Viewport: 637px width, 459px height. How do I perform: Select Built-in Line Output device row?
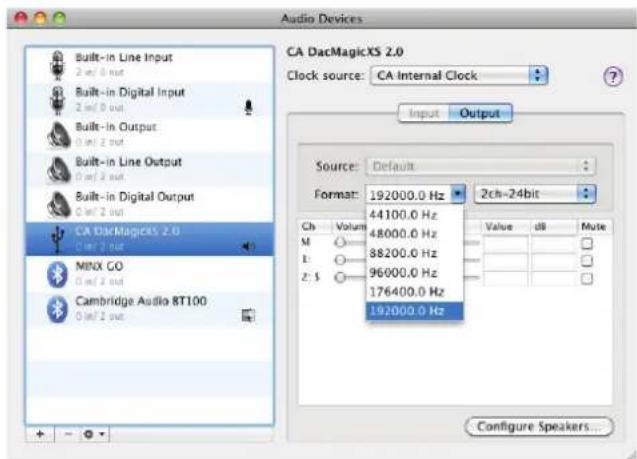150,170
